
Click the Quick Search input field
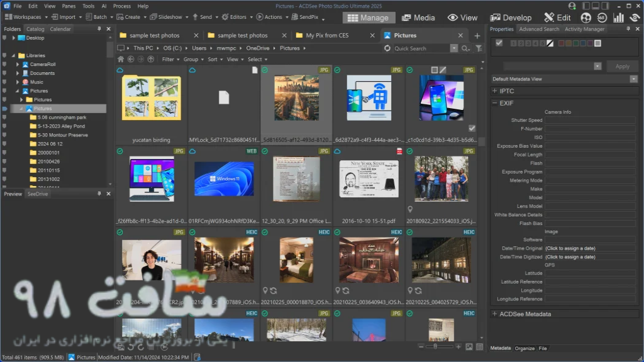coord(421,48)
